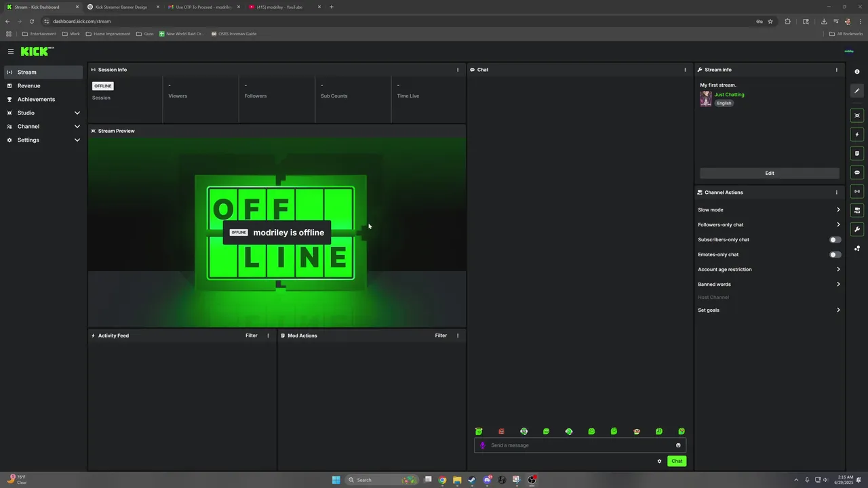Screen dimensions: 868x488
Task: Open the hamburger menu next to Kick logo
Action: 11,52
